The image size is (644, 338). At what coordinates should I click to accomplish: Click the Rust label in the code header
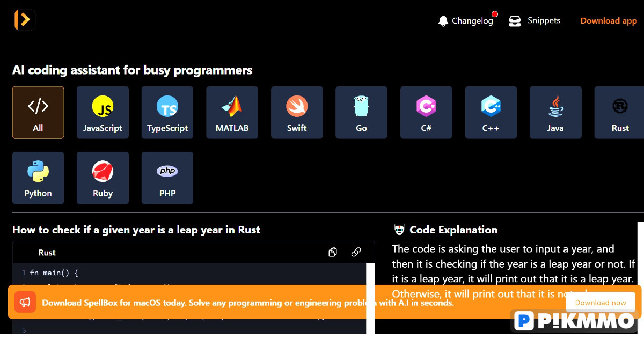[47, 253]
